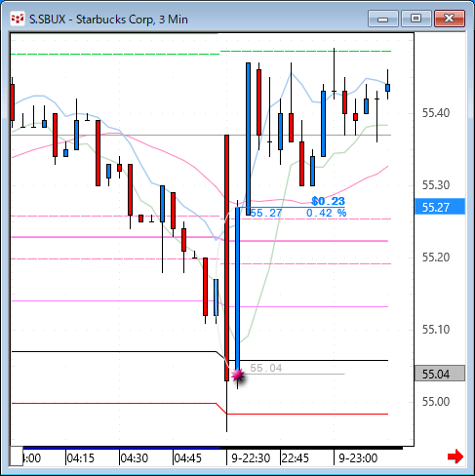Click the 22:45 time axis label

pyautogui.click(x=296, y=458)
